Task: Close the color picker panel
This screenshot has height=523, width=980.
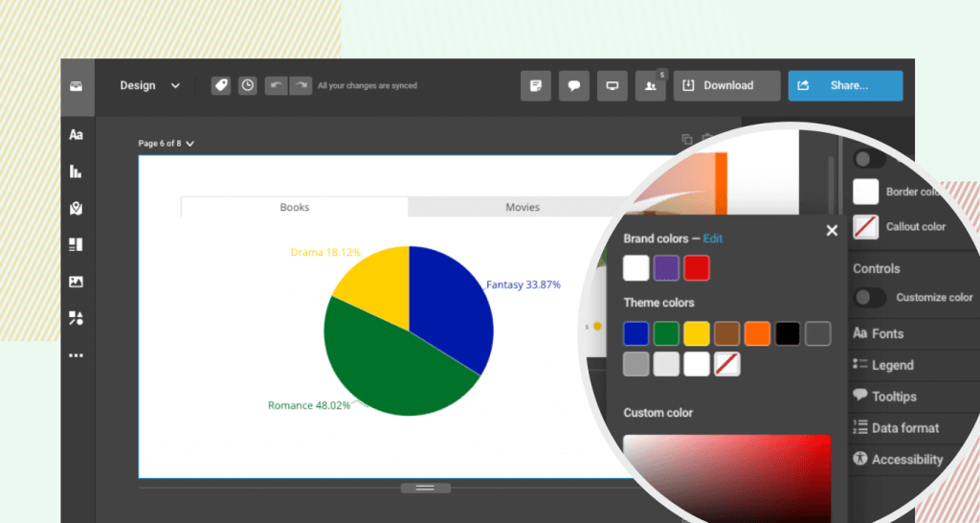Action: 832,231
